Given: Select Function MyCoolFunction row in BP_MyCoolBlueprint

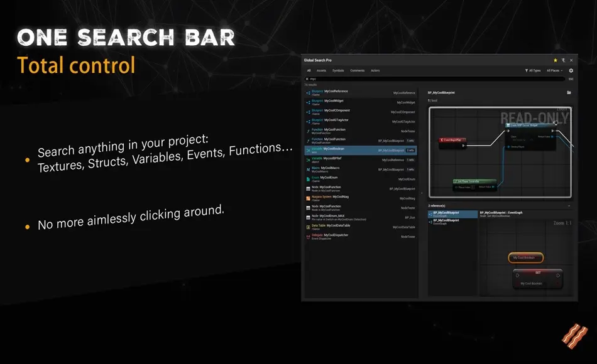Looking at the screenshot, I should 361,141.
